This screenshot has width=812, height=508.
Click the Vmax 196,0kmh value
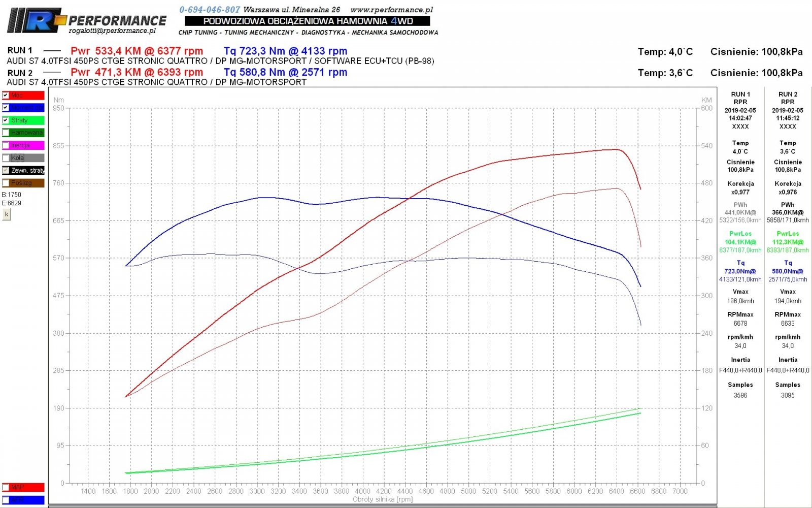click(740, 301)
